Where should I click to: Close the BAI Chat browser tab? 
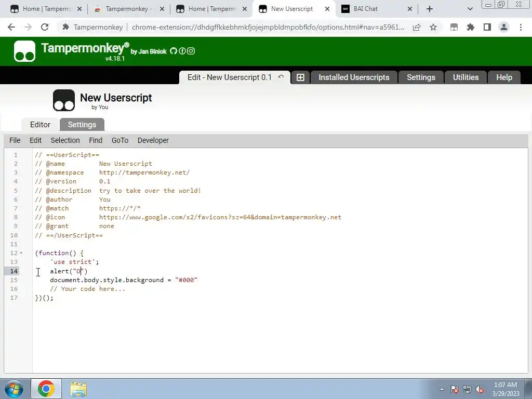click(x=410, y=9)
